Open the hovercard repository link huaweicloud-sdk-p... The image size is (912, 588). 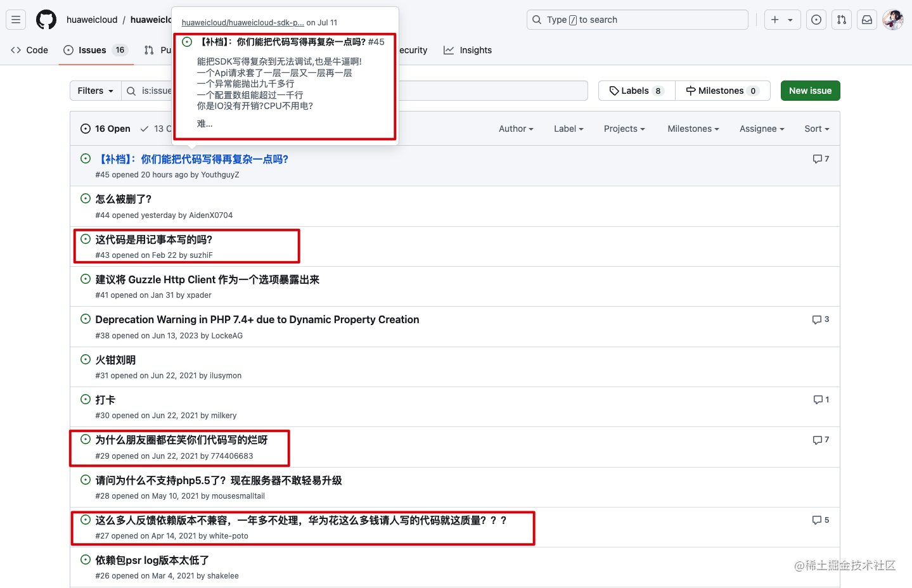[243, 23]
